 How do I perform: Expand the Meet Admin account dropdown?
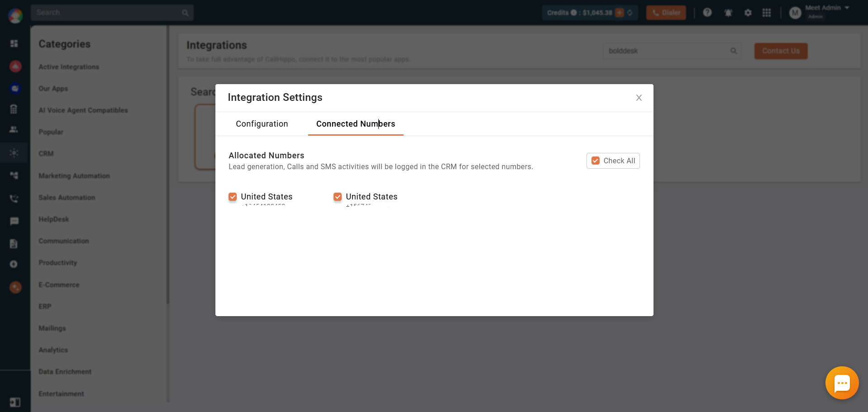click(x=847, y=8)
